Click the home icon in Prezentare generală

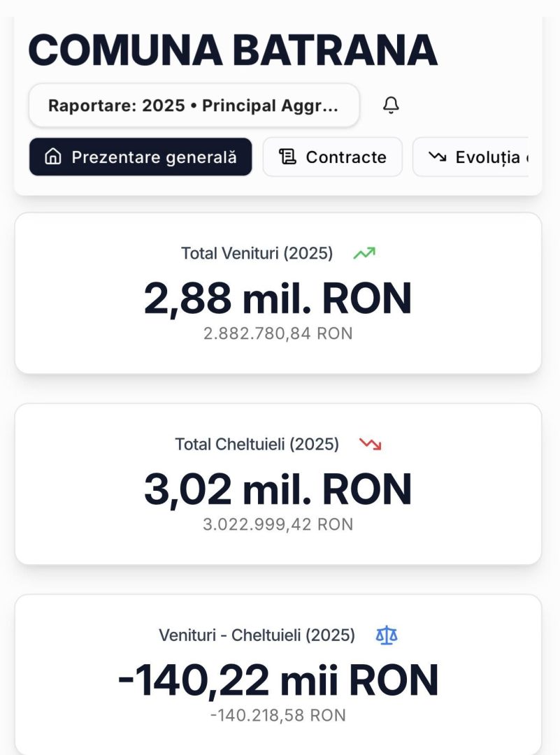[52, 157]
